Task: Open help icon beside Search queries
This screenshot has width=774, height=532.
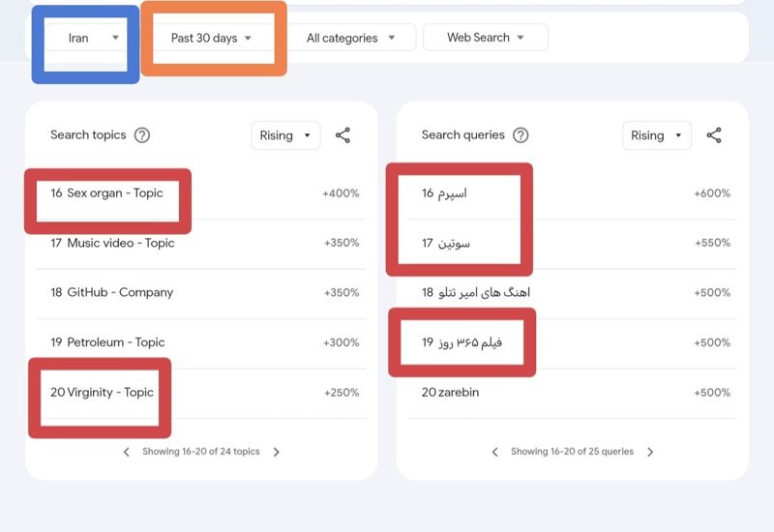Action: click(x=521, y=135)
